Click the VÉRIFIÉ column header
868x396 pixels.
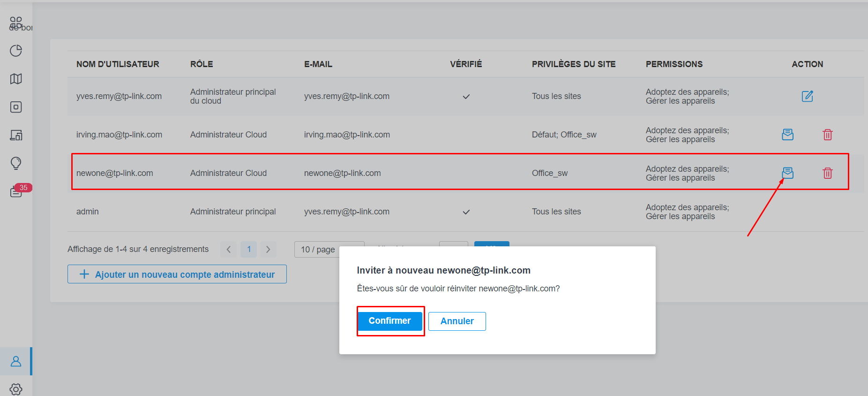click(466, 64)
